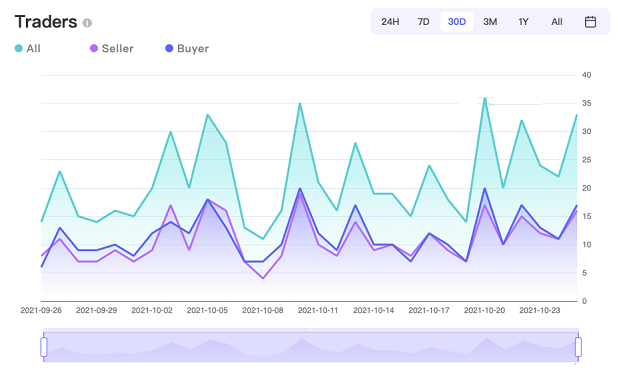Select the 30D time range tab

pyautogui.click(x=457, y=22)
